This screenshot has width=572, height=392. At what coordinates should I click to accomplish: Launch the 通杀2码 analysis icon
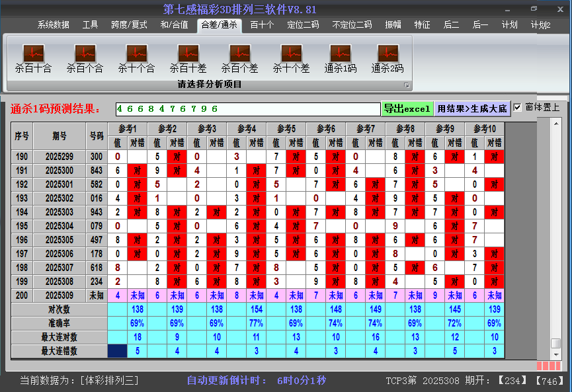388,58
